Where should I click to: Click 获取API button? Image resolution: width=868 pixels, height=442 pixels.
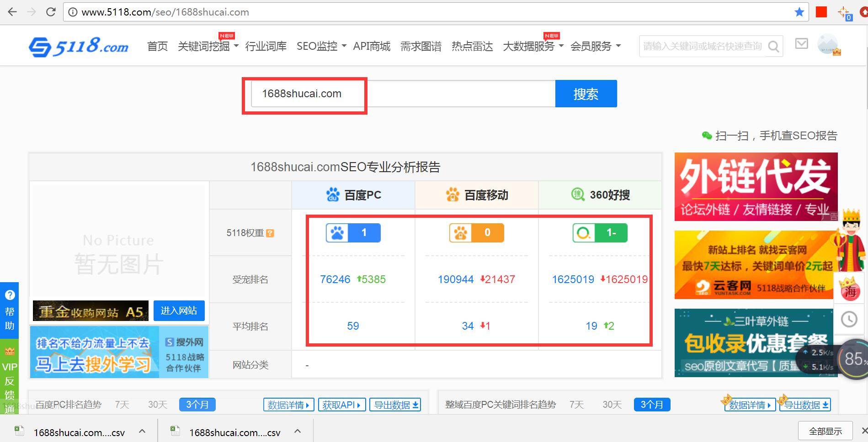tap(341, 405)
